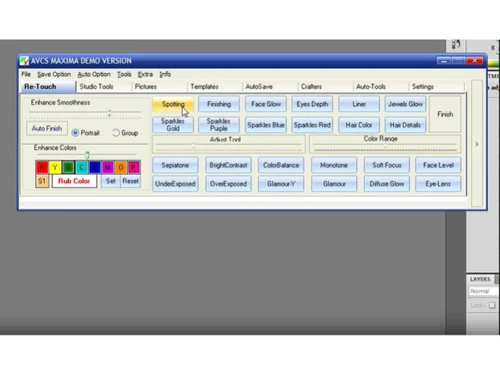The image size is (500, 375).
Task: Click the BrightContrast button
Action: pyautogui.click(x=228, y=165)
